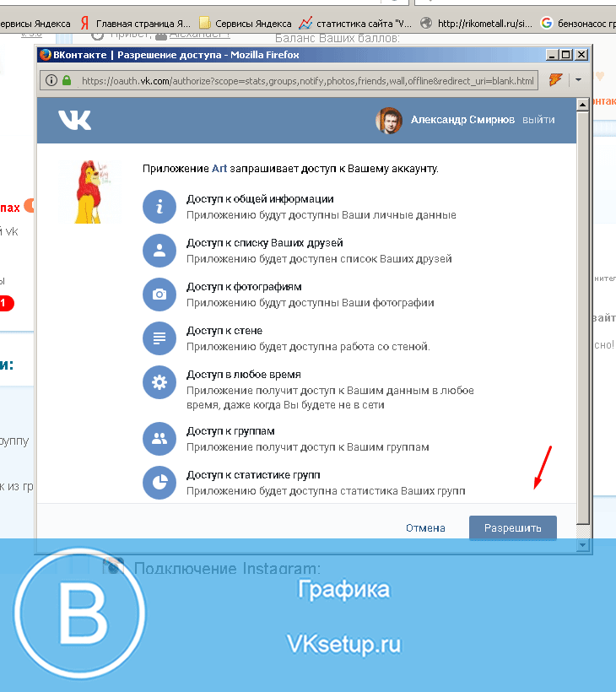The height and width of the screenshot is (692, 616).
Task: Click the Yandex Я bookmark icon
Action: pyautogui.click(x=84, y=23)
